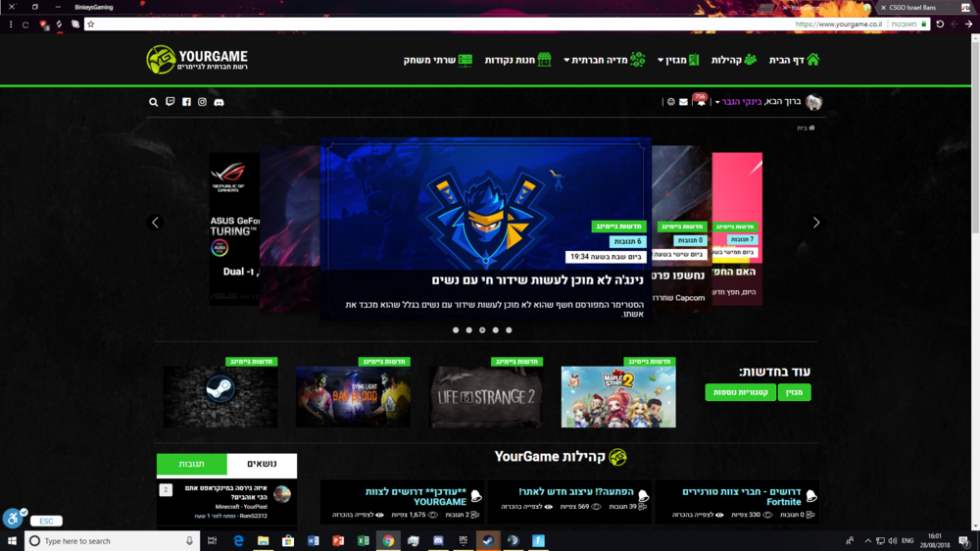Open the Facebook page icon
The height and width of the screenshot is (551, 980).
point(186,102)
